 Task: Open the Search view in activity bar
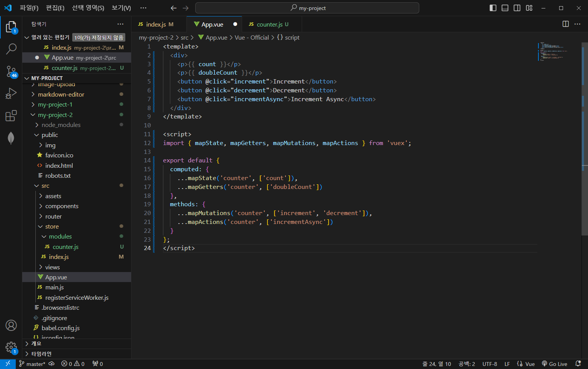point(11,49)
